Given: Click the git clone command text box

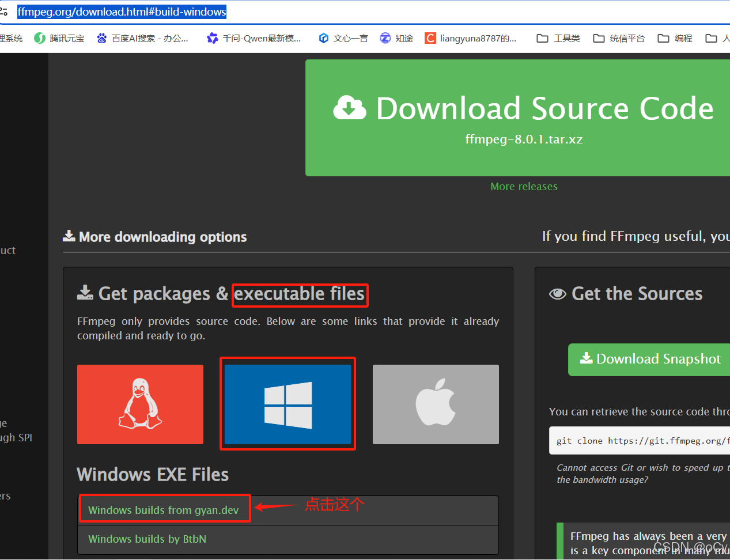Looking at the screenshot, I should [640, 441].
